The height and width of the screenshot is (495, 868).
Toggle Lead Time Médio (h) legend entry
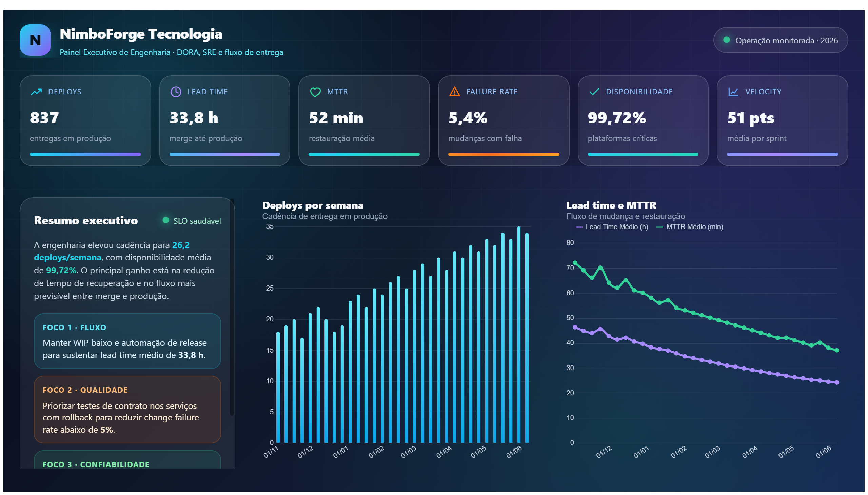click(612, 227)
